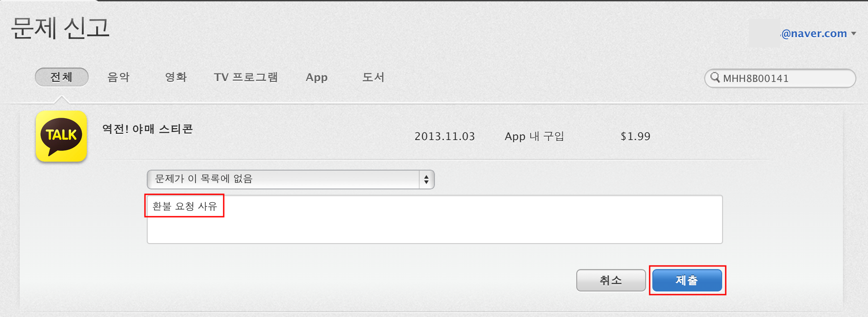Click the @naver.com account link
Image resolution: width=868 pixels, height=317 pixels.
(814, 34)
